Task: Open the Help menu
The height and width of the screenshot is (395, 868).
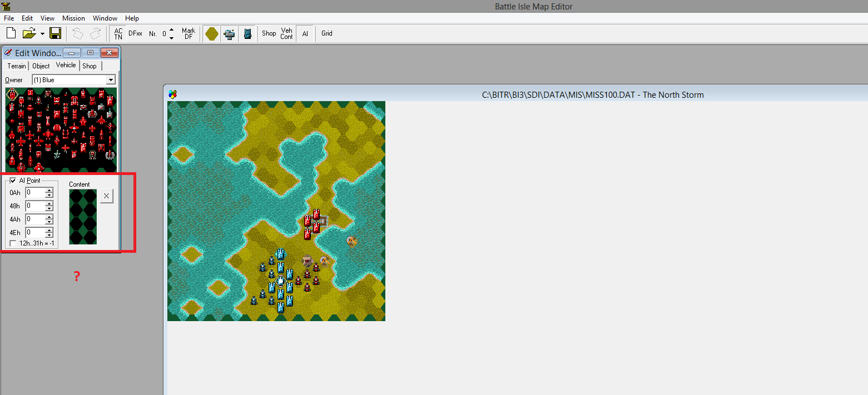Action: (x=132, y=18)
